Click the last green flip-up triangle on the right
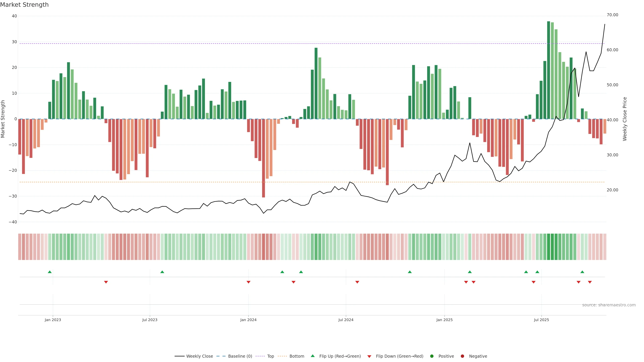This screenshot has height=362, width=644. pyautogui.click(x=582, y=272)
